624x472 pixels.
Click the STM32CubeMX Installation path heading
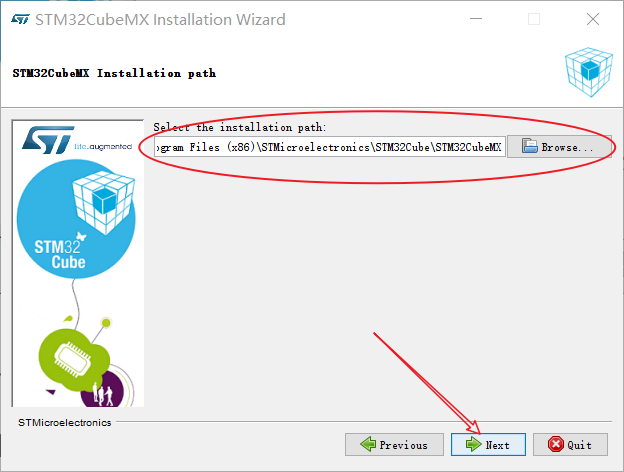click(x=114, y=73)
